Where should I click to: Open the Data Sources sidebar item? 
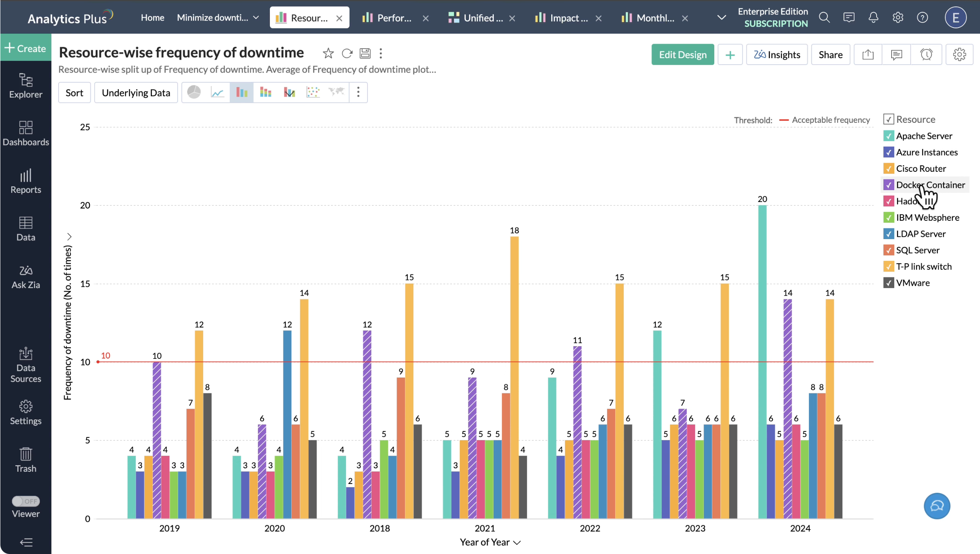point(26,365)
